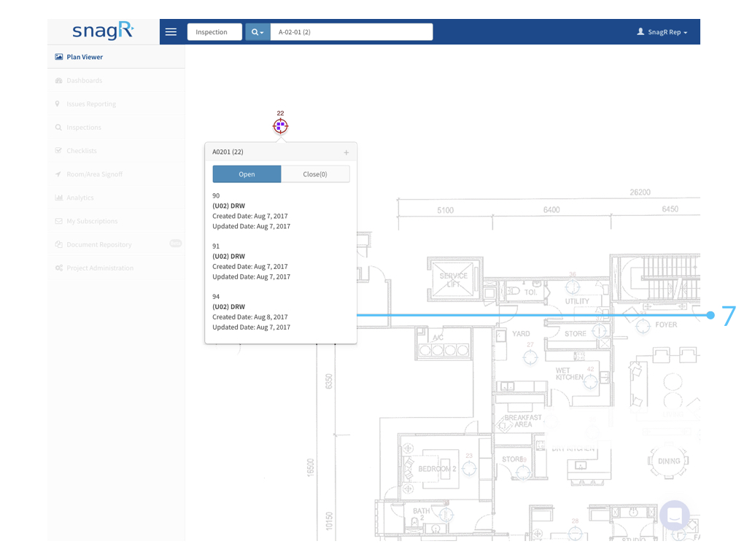Open Dashboards from the sidebar
The height and width of the screenshot is (560, 747).
pos(116,80)
